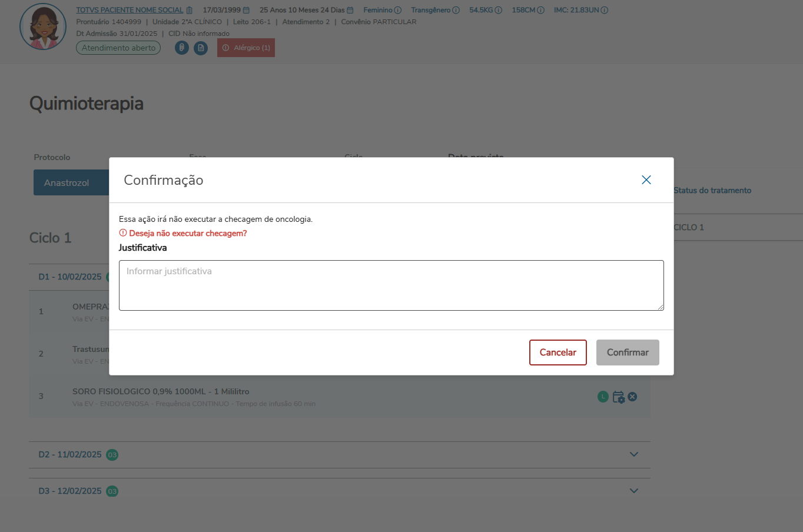Close the Confirmação dialog with the X
Screen dimensions: 803x532
click(646, 180)
